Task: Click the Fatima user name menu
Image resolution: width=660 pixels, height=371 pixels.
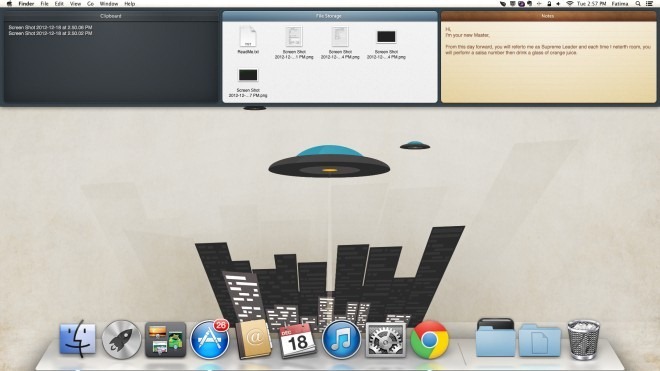Action: (x=620, y=4)
